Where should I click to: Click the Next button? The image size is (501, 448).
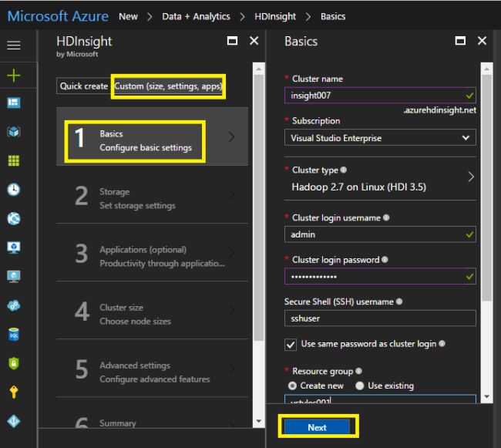coord(317,427)
